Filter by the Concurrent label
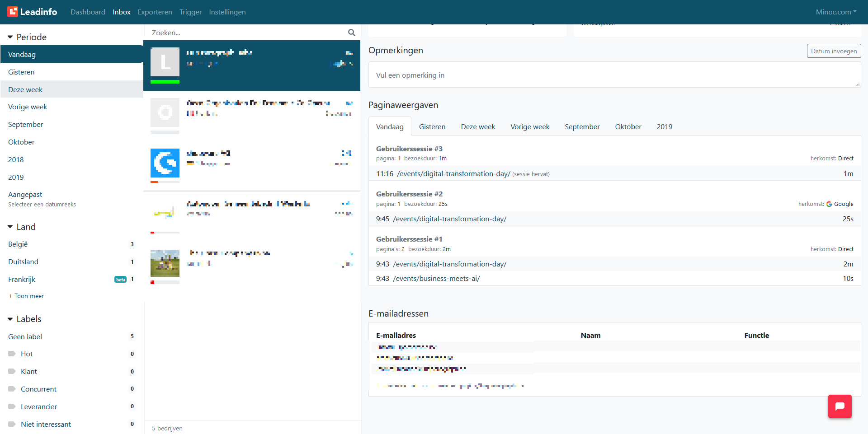Viewport: 868px width, 434px height. point(72,389)
